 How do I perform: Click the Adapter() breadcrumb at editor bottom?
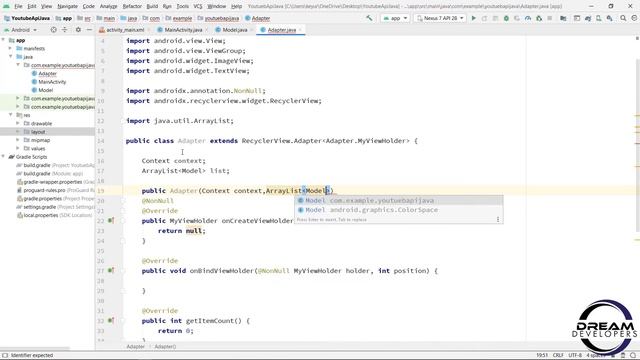click(x=165, y=347)
